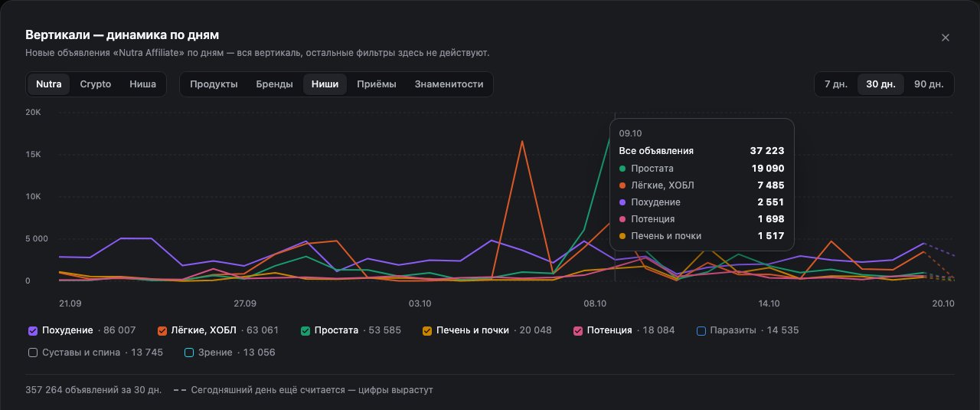
Task: Click the 15K y-axis label
Action: point(33,154)
